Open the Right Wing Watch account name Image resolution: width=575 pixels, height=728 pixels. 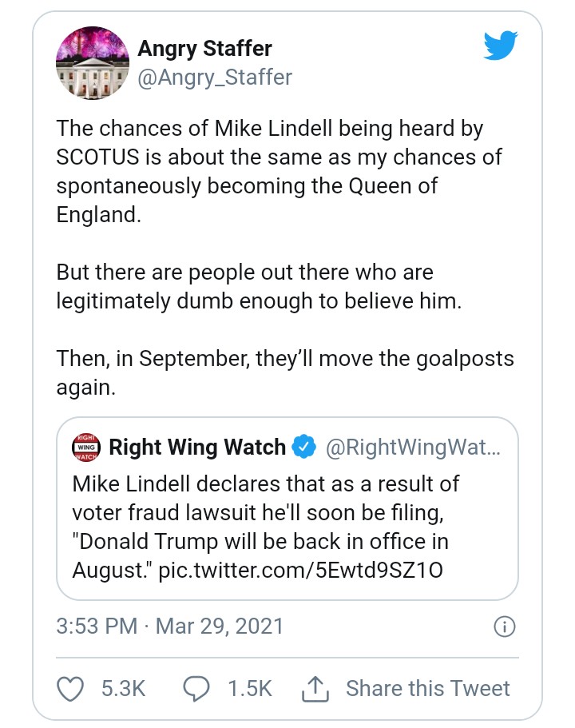pos(196,448)
